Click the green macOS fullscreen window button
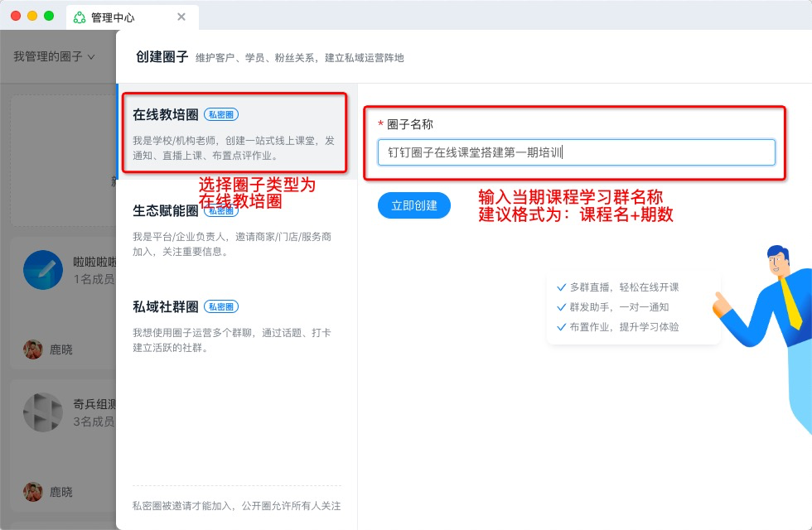 coord(49,16)
